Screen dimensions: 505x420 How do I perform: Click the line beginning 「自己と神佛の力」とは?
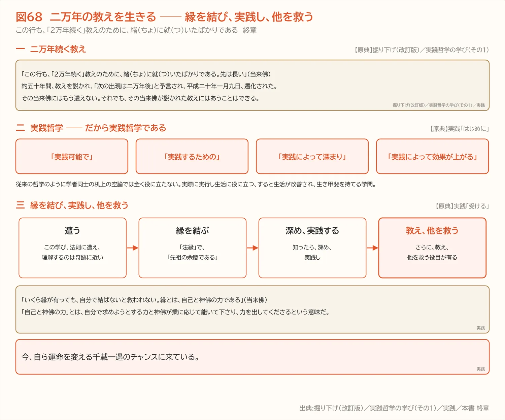(x=175, y=312)
